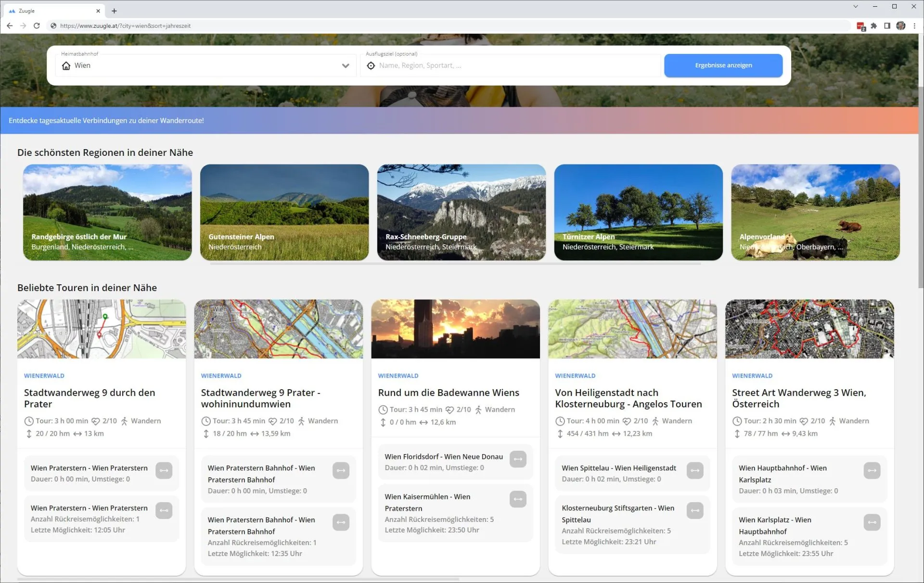Click the horizontal scrollbar under the regions
Screen dimensions: 924x583
click(x=455, y=264)
